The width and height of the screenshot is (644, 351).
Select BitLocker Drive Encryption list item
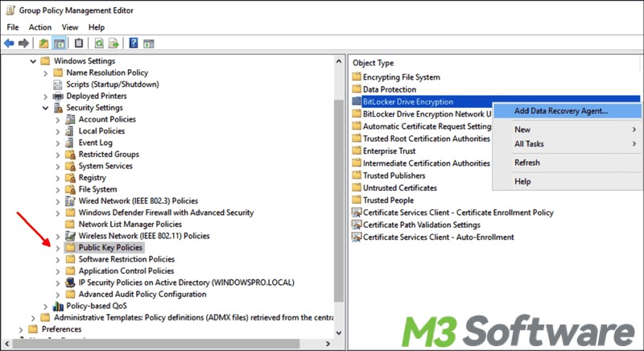click(408, 101)
